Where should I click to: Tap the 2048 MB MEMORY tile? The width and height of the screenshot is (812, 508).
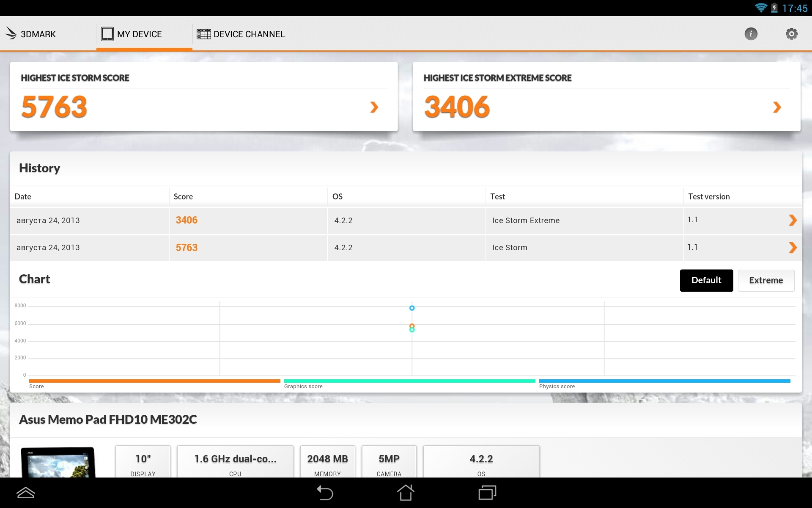[x=327, y=462]
